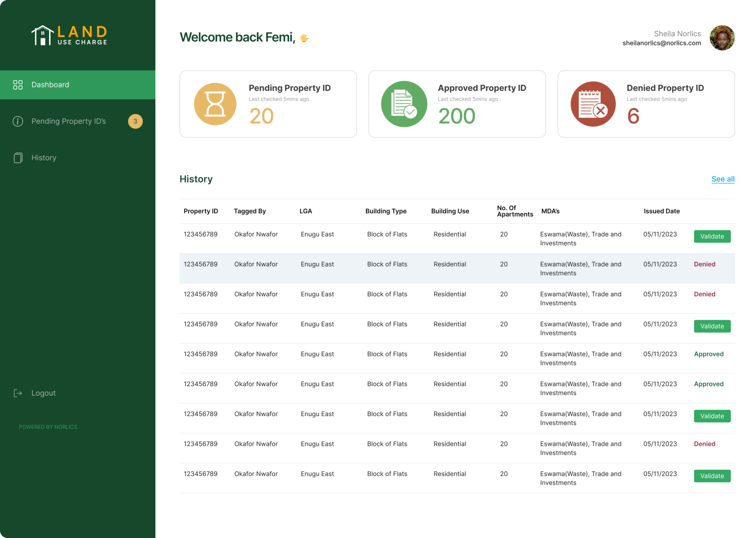Viewport: 756px width, 538px height.
Task: Click the Issued Date column header
Action: pyautogui.click(x=661, y=211)
